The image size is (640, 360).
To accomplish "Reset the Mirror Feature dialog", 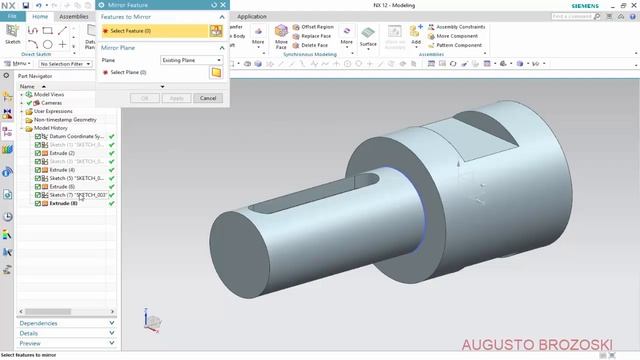I will 214,5.
